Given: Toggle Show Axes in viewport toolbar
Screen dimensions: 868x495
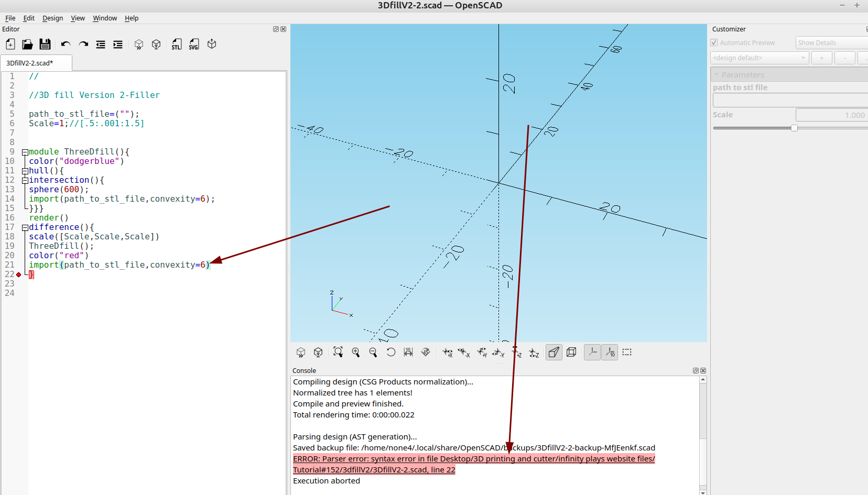Looking at the screenshot, I should pyautogui.click(x=592, y=353).
